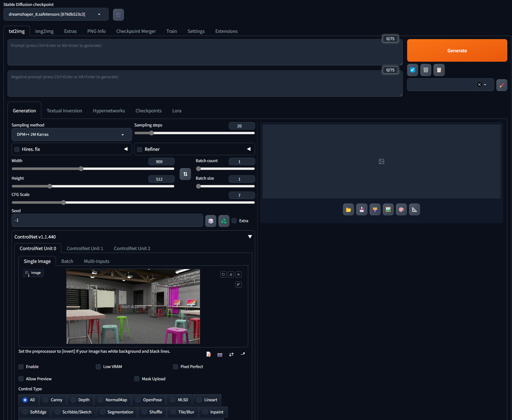
Task: Remove the ControlNet image with X icon
Action: [238, 274]
